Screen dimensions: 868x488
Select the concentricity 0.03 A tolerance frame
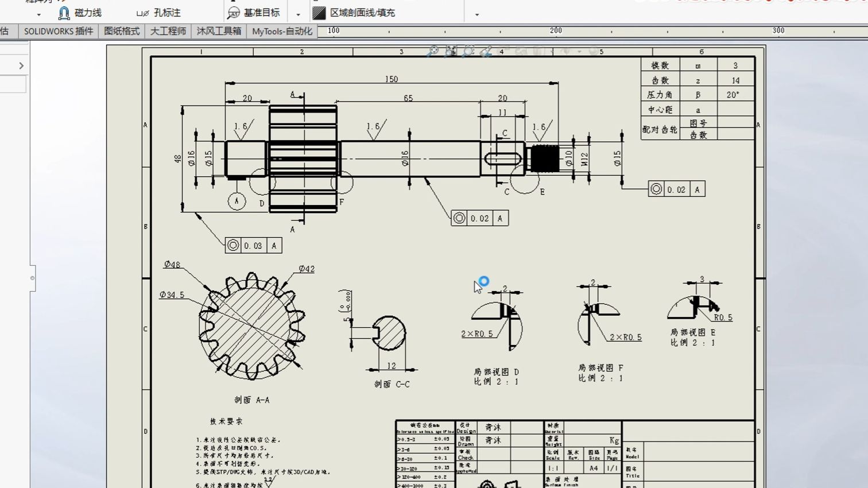pos(253,246)
